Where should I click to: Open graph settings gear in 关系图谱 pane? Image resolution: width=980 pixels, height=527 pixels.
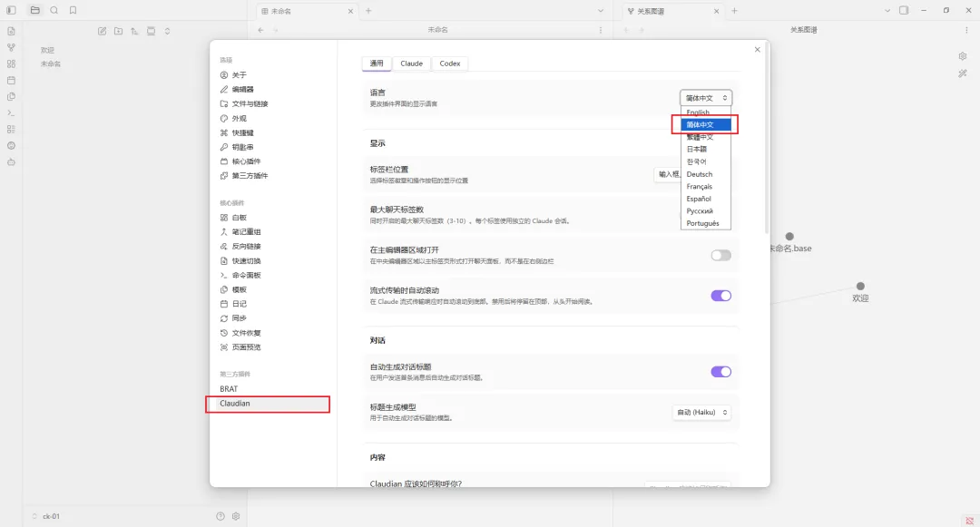pyautogui.click(x=963, y=56)
